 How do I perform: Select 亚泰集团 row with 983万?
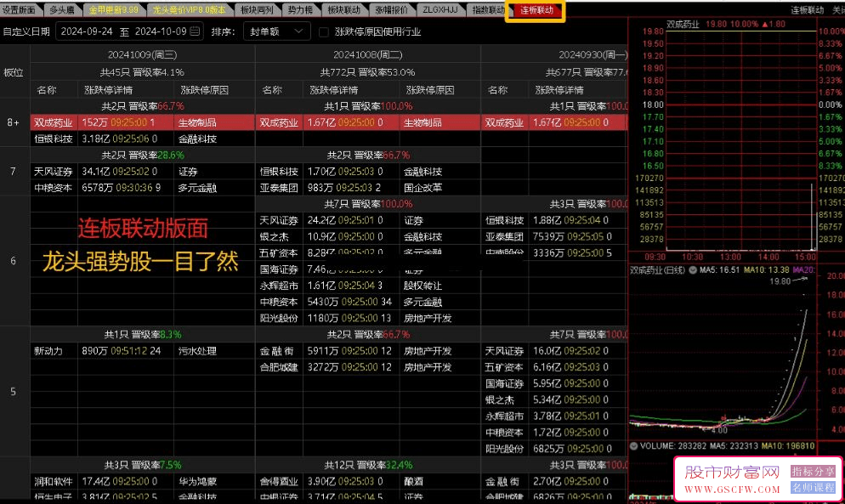(368, 188)
